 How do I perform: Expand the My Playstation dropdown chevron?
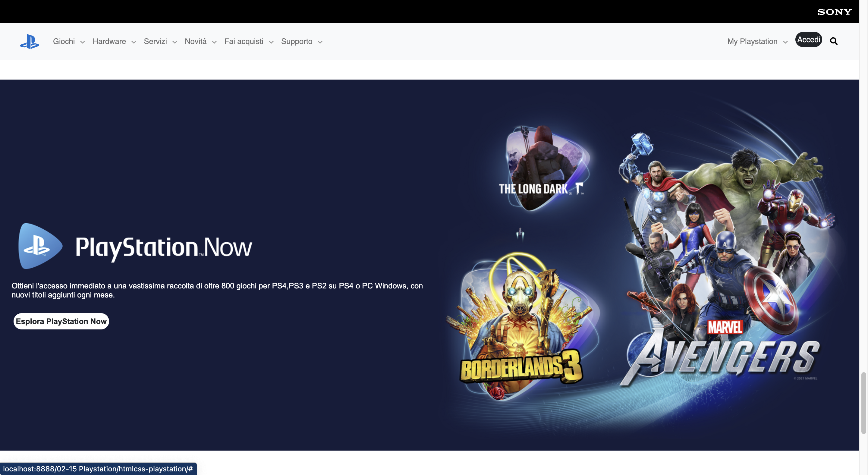tap(785, 42)
